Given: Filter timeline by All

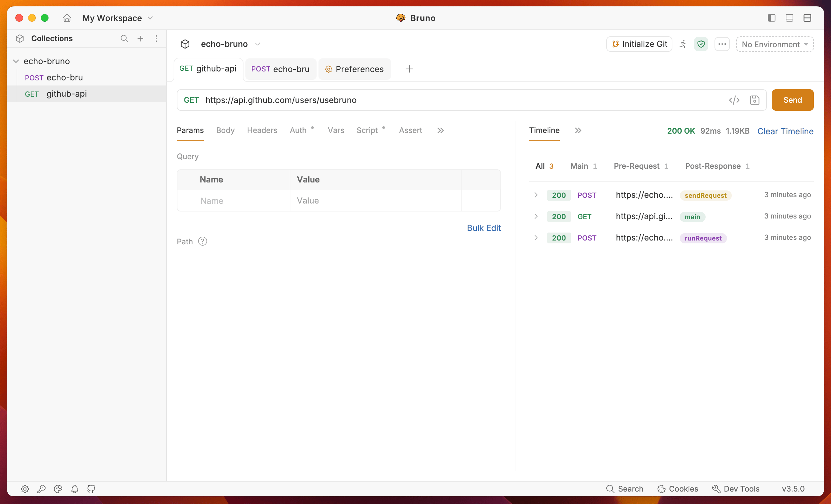Looking at the screenshot, I should (x=544, y=166).
